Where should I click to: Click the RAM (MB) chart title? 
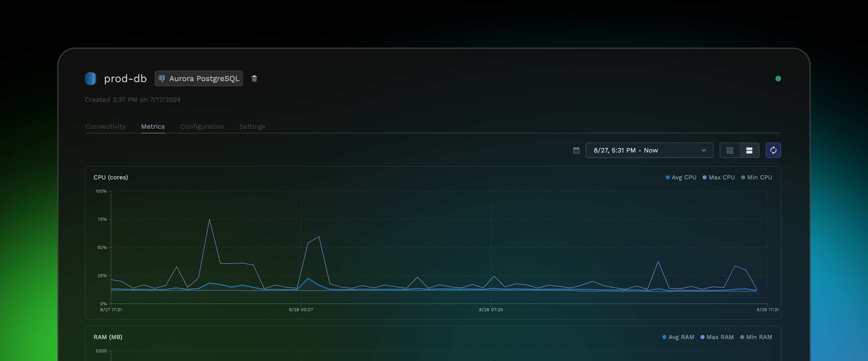(108, 337)
